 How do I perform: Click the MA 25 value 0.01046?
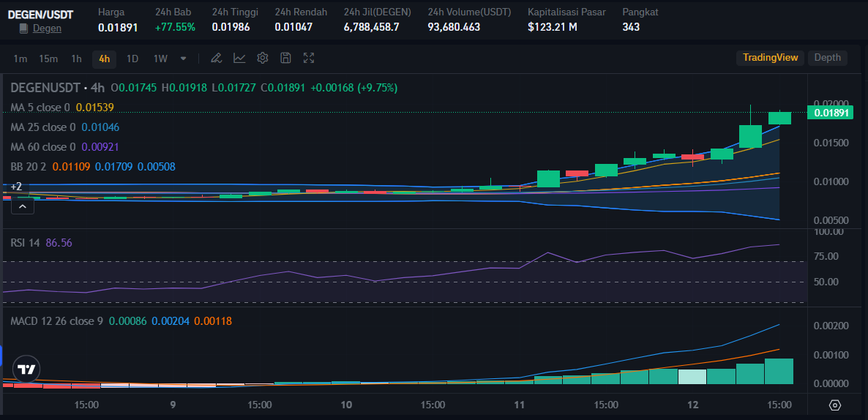coord(100,127)
